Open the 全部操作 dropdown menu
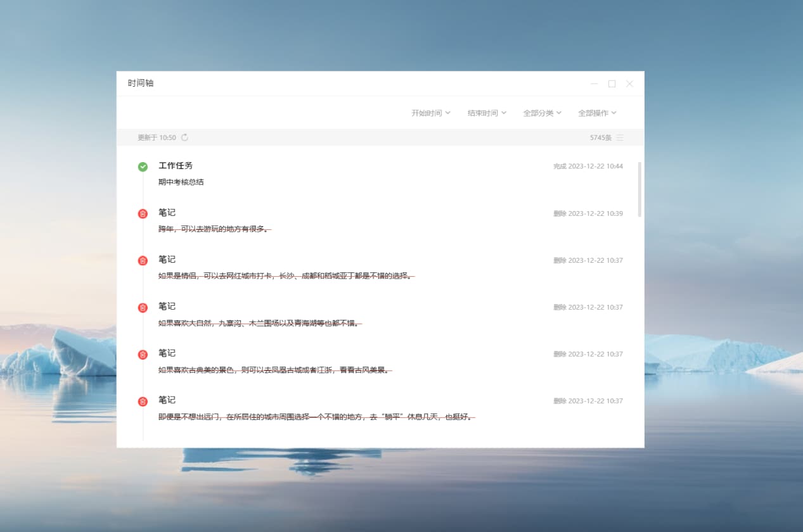803x532 pixels. 596,112
